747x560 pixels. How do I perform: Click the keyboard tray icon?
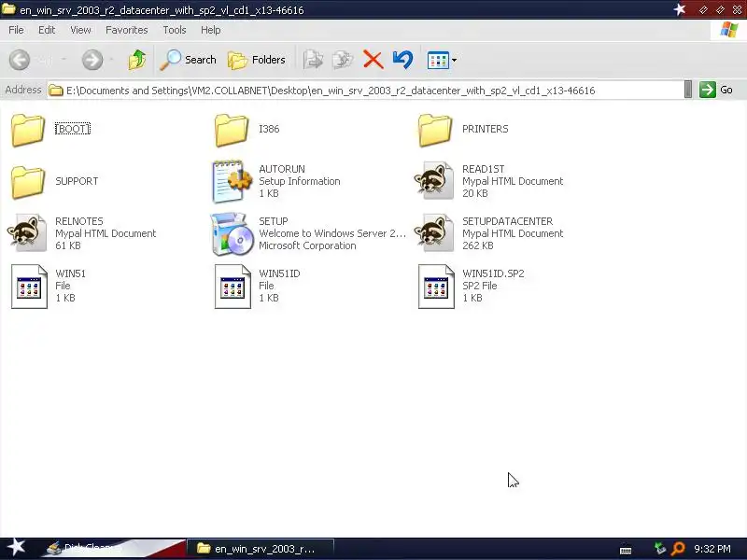click(x=626, y=550)
